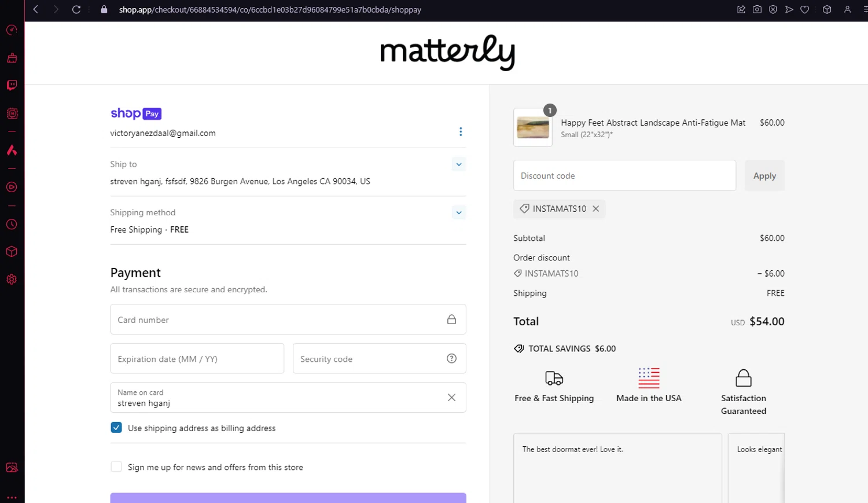Image resolution: width=868 pixels, height=503 pixels.
Task: Open the CPU chip sidebar icon
Action: pos(12,113)
